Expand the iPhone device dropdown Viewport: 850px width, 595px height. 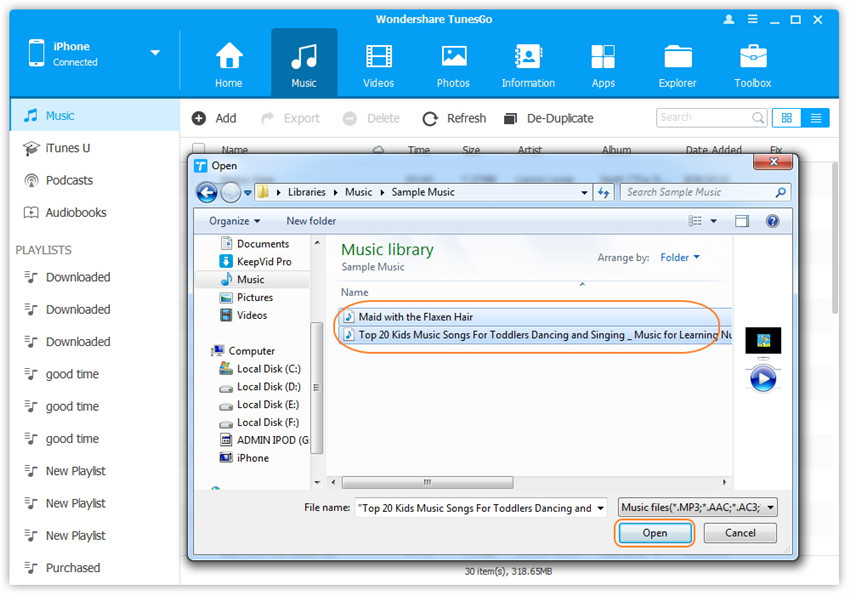[155, 53]
